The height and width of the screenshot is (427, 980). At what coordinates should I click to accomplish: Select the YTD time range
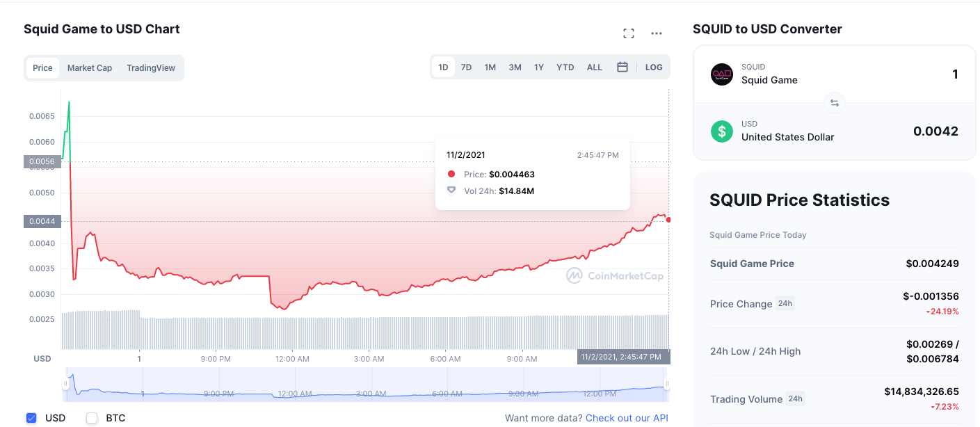coord(565,67)
